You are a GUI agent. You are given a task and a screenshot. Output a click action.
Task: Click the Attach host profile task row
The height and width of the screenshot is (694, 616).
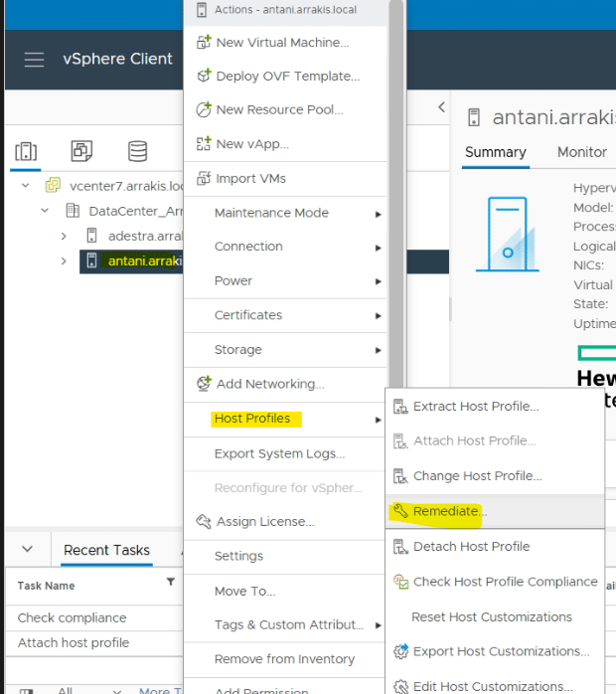click(94, 642)
